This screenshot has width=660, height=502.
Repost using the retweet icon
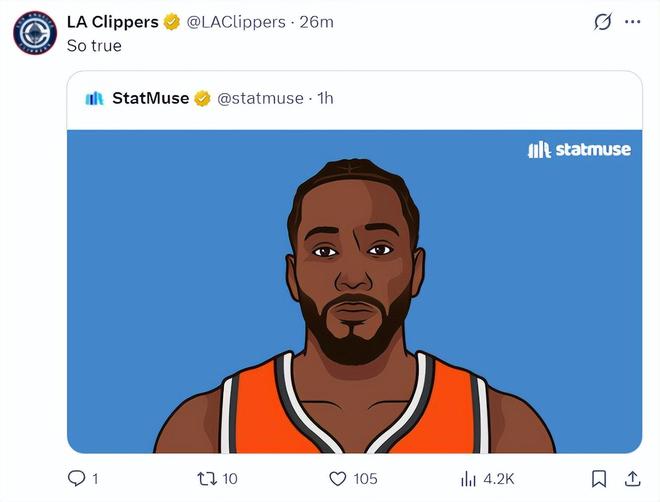[x=207, y=478]
